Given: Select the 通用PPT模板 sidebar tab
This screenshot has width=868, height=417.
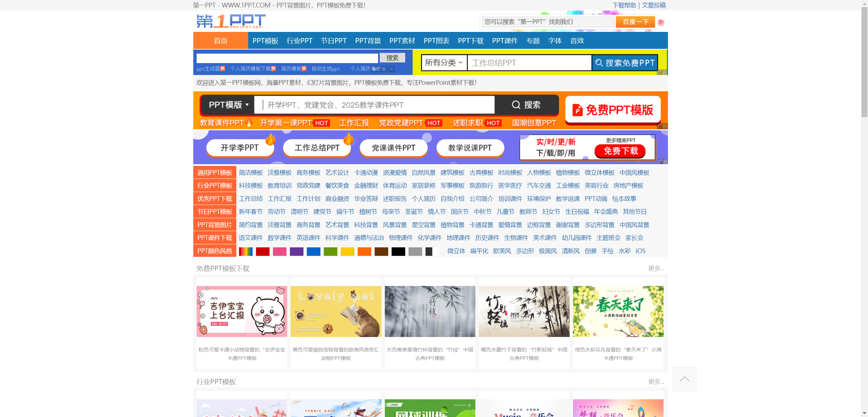Looking at the screenshot, I should point(214,172).
